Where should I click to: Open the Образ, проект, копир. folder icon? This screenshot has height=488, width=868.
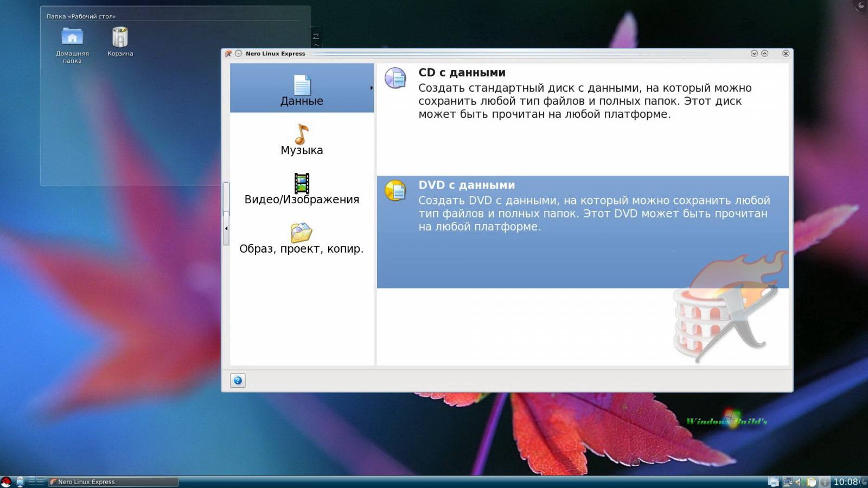tap(301, 233)
